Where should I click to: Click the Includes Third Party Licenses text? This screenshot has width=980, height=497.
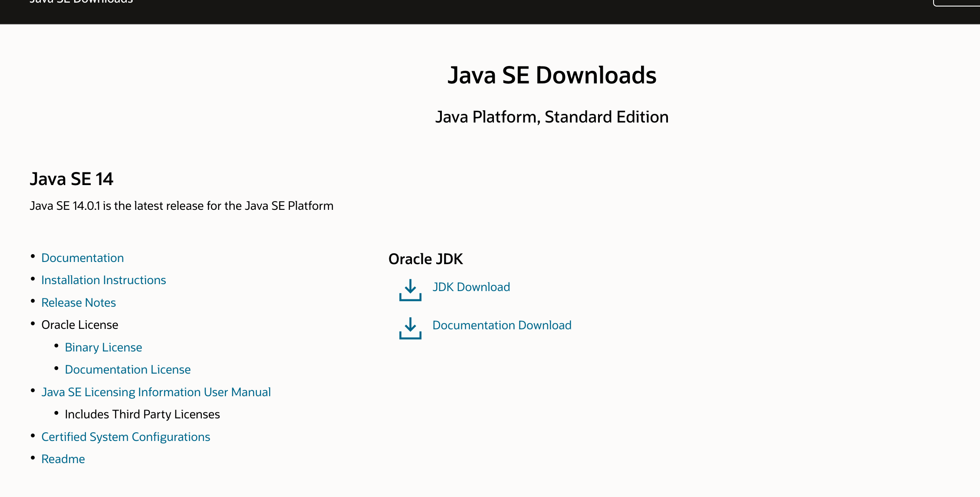pyautogui.click(x=142, y=414)
